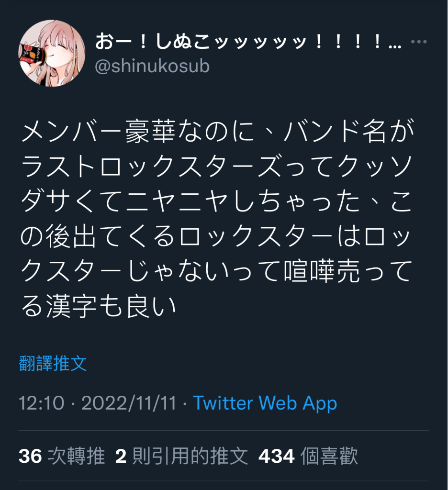View the 2 則引用的推文 quote tweets
This screenshot has width=448, height=490.
(x=181, y=456)
